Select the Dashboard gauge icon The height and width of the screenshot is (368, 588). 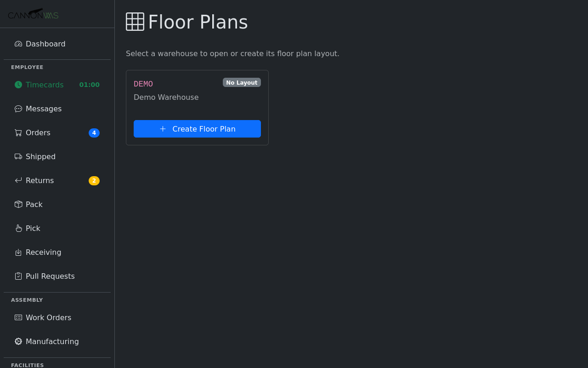(x=18, y=44)
